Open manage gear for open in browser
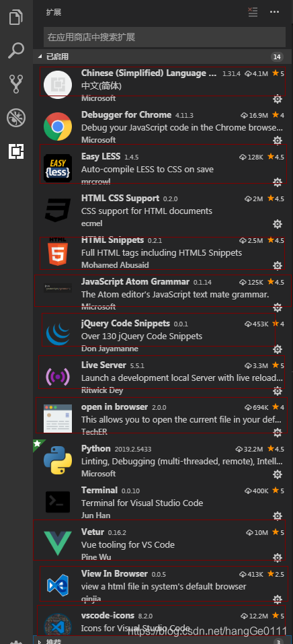Image resolution: width=293 pixels, height=644 pixels. tap(278, 433)
